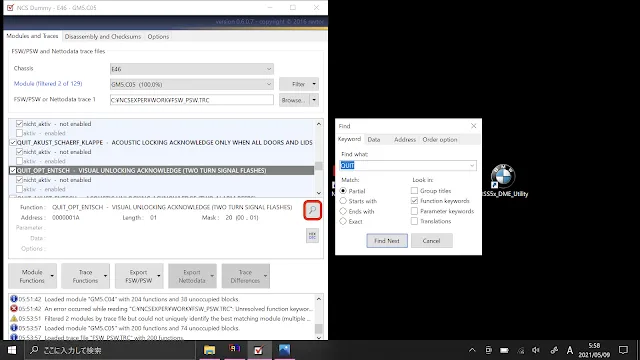
Task: Select the Data tab in Find
Action: pos(374,140)
